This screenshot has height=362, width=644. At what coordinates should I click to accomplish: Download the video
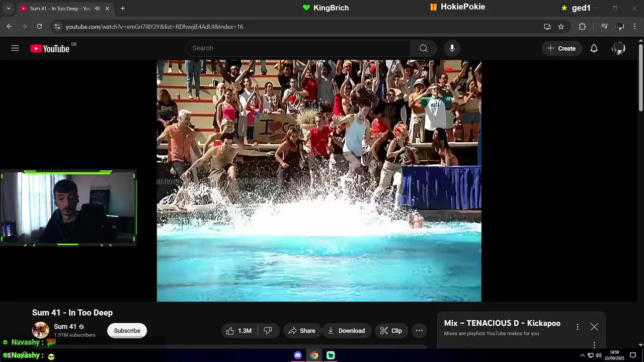tap(346, 330)
